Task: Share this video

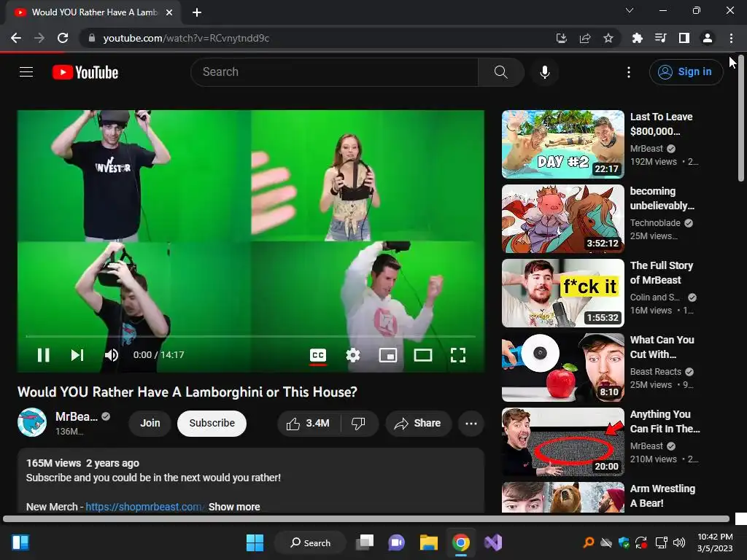Action: pos(418,423)
